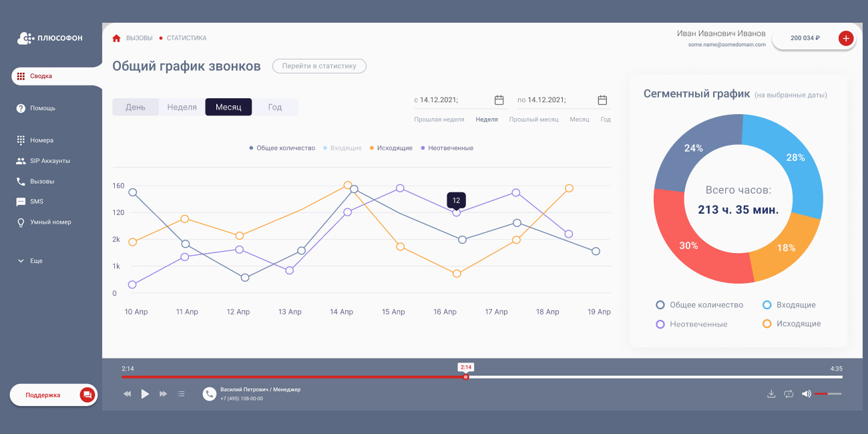Mute the player volume speaker
This screenshot has width=868, height=434.
[x=807, y=394]
